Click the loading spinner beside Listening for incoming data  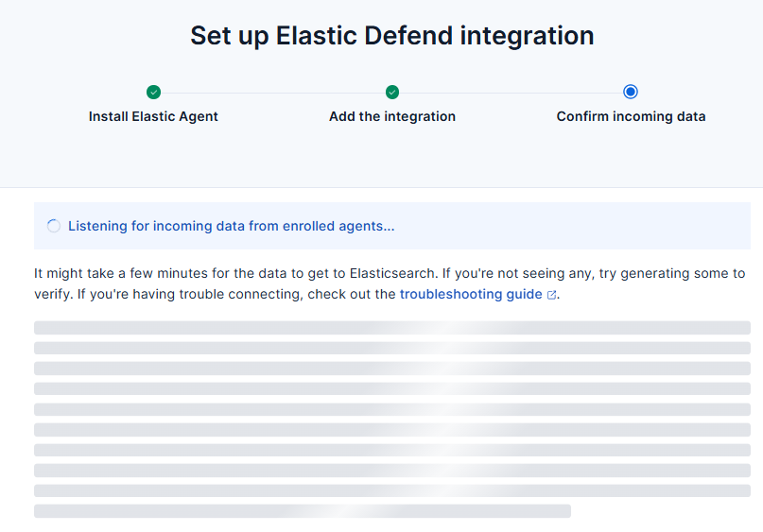54,226
